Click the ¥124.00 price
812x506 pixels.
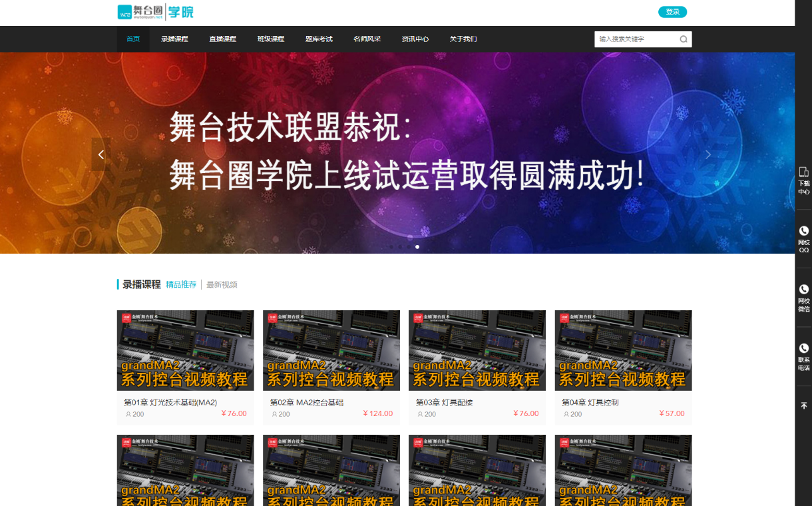(377, 413)
